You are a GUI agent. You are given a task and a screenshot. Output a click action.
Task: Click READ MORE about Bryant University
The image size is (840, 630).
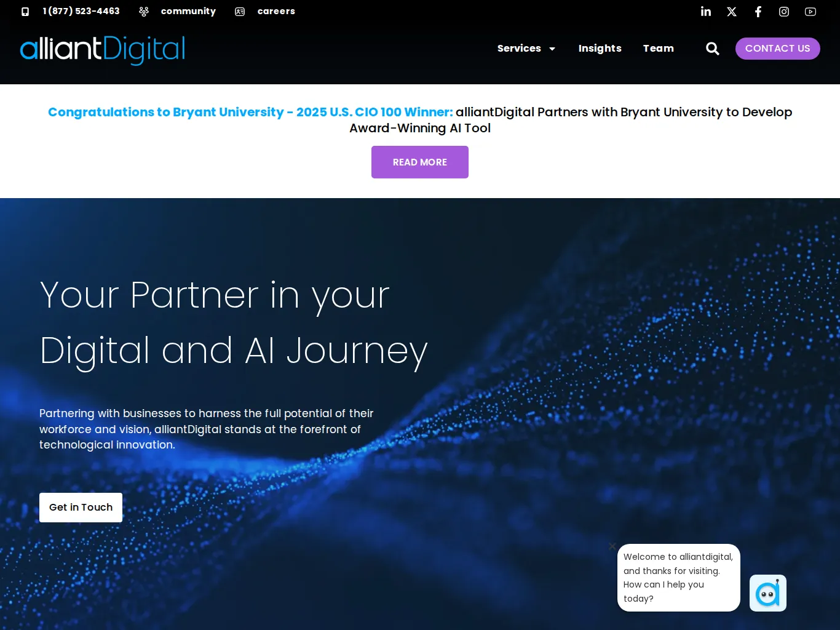click(419, 162)
